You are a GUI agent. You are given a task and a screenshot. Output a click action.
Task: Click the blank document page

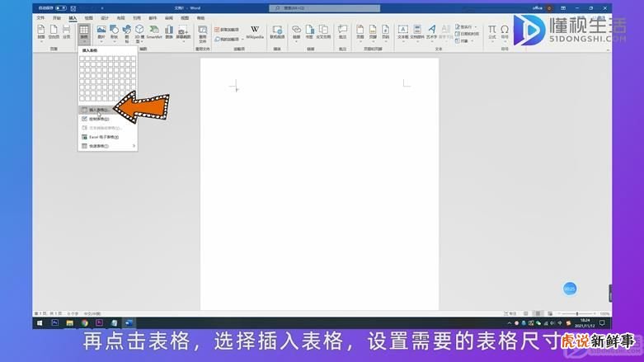[x=320, y=184]
